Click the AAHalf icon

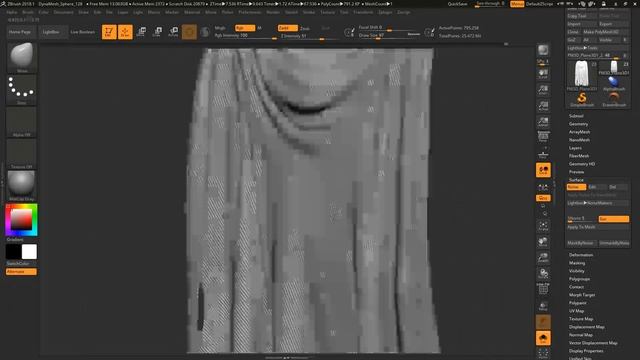(x=543, y=121)
